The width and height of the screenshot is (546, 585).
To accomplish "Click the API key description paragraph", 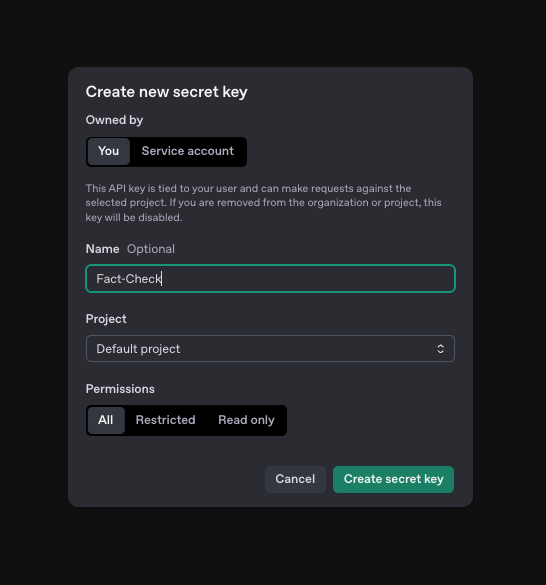I will coord(263,203).
